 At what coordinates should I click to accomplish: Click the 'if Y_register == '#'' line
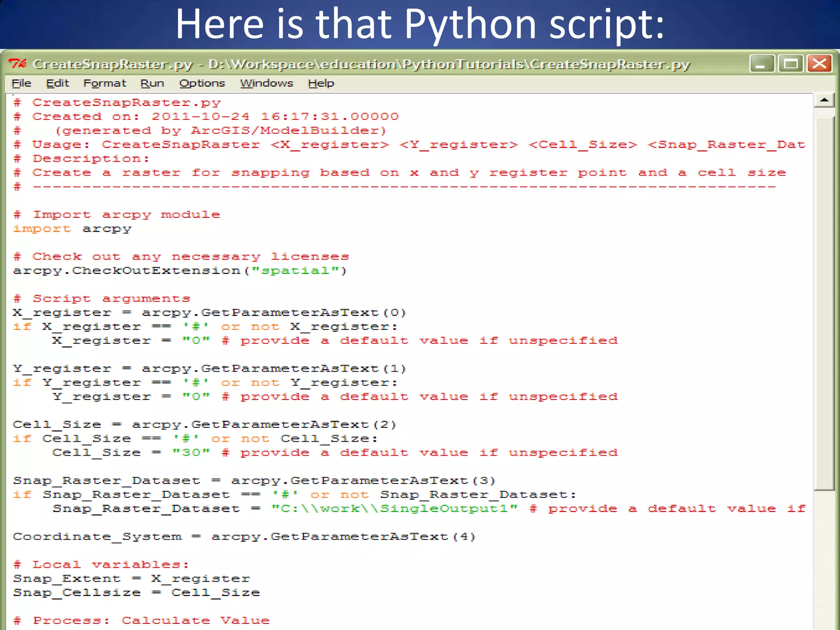[x=205, y=383]
